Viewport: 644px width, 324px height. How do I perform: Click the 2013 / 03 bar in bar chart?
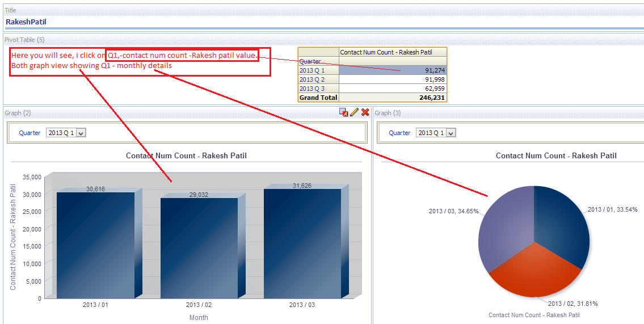302,243
